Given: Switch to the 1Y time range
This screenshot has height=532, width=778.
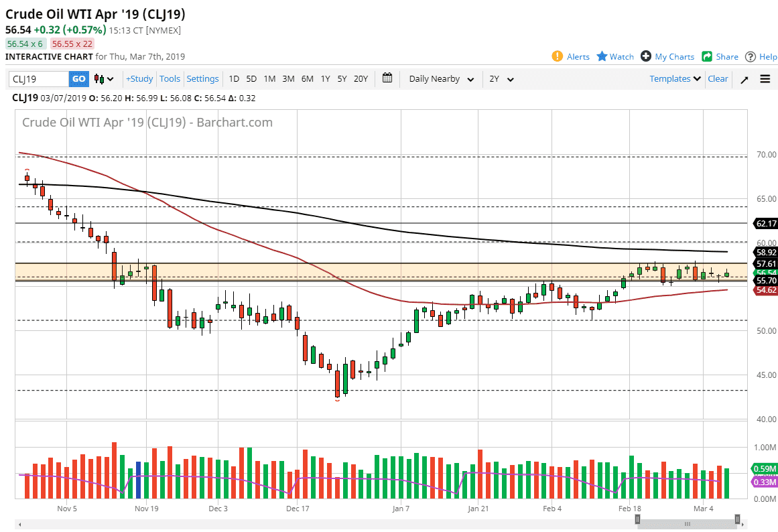Looking at the screenshot, I should coord(325,78).
